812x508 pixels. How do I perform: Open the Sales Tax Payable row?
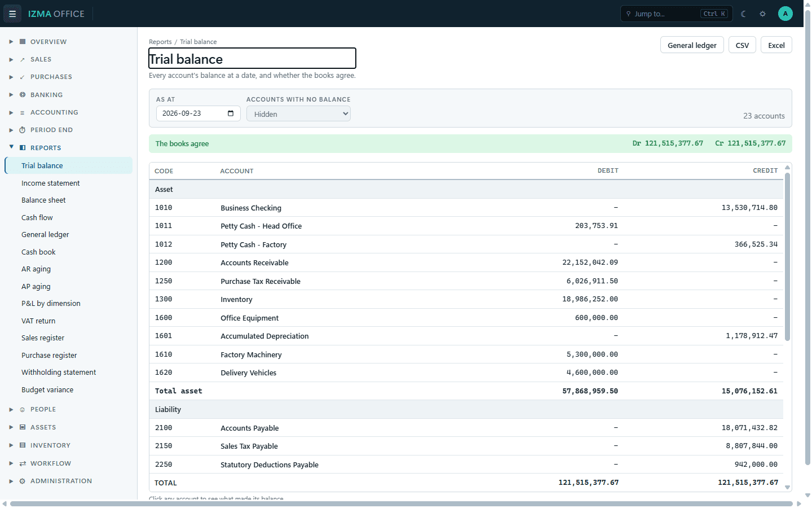466,446
